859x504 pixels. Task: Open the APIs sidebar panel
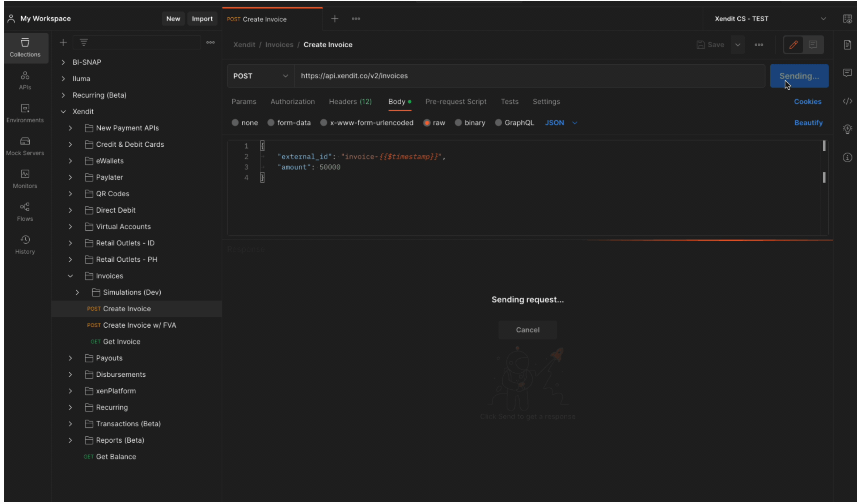click(25, 81)
